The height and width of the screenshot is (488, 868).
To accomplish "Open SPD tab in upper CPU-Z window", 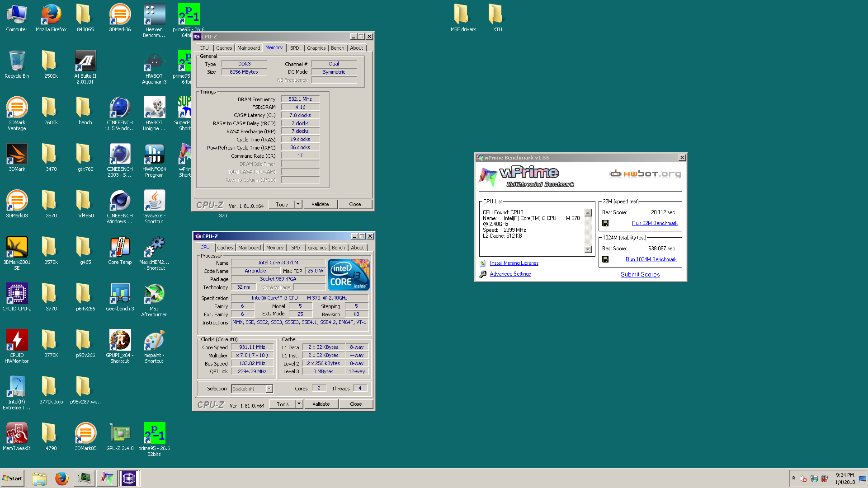I will click(295, 48).
